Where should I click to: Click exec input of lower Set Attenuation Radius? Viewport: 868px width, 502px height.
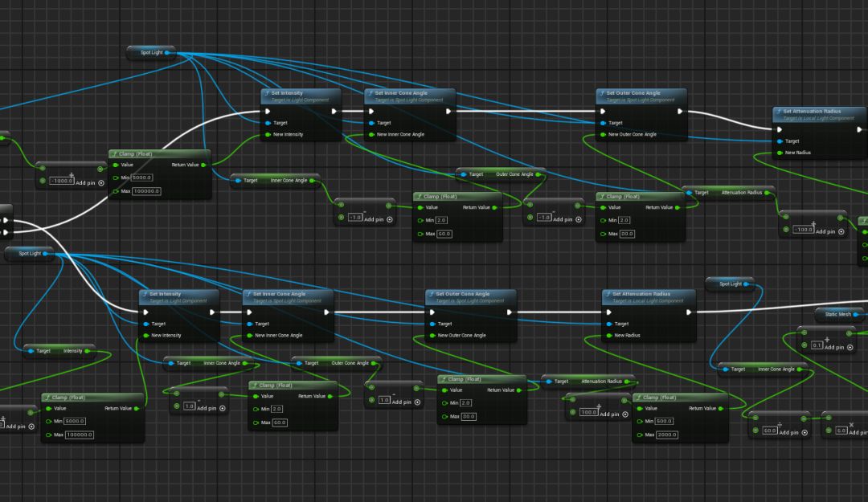point(609,312)
